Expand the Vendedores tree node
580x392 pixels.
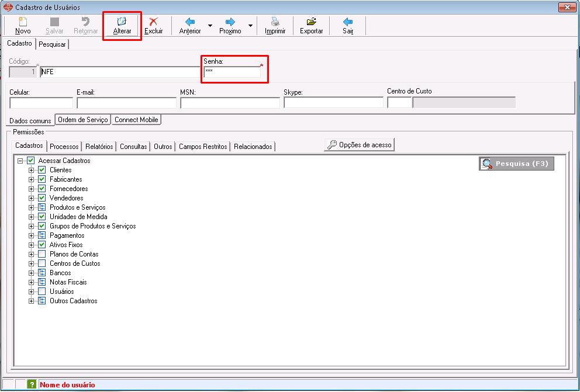click(x=31, y=198)
